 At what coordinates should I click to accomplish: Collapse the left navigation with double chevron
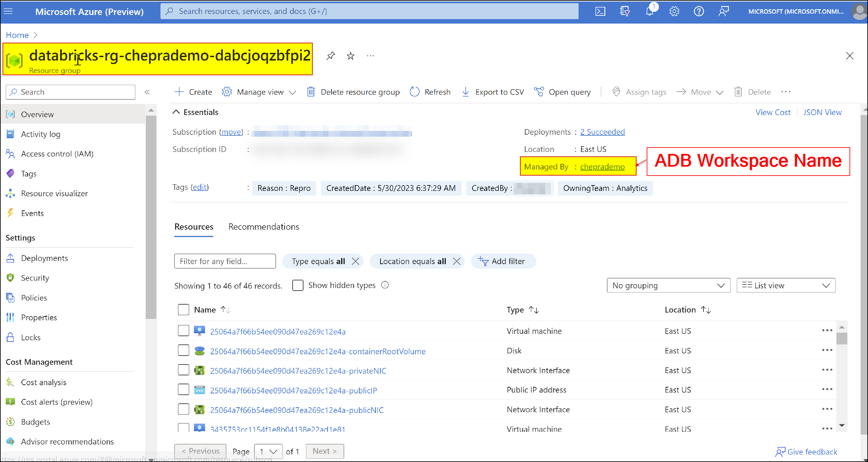[147, 92]
